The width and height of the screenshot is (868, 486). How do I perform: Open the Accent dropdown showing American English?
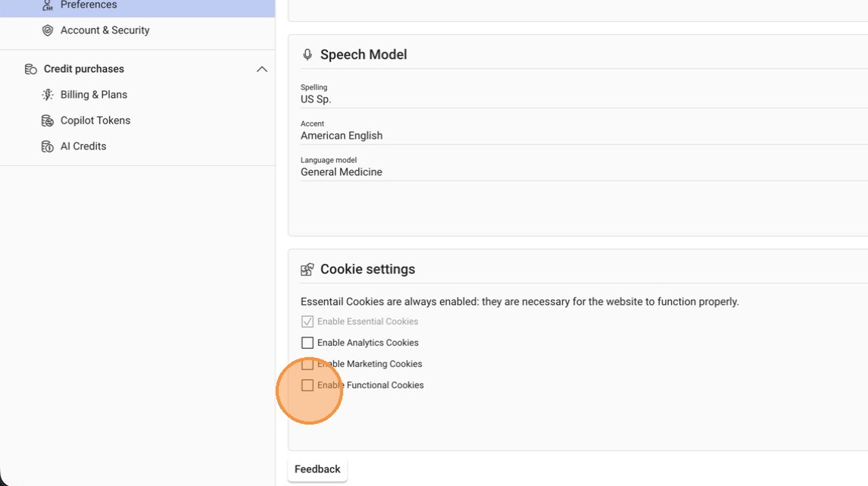583,135
